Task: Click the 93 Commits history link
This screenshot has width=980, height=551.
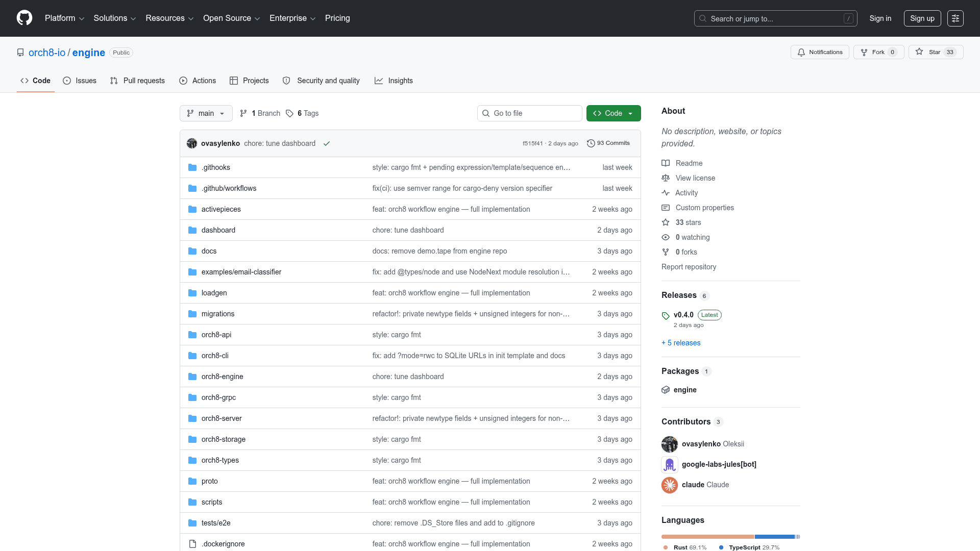Action: 608,143
